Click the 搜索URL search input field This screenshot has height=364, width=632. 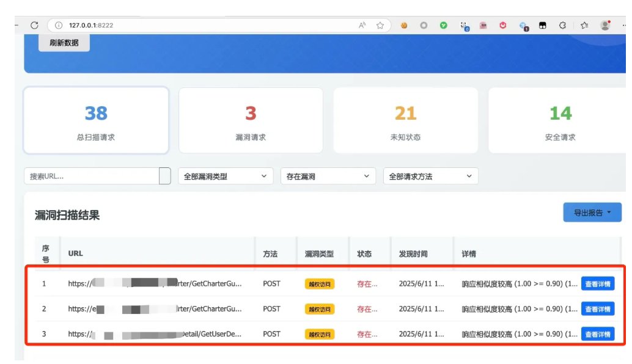click(x=92, y=177)
